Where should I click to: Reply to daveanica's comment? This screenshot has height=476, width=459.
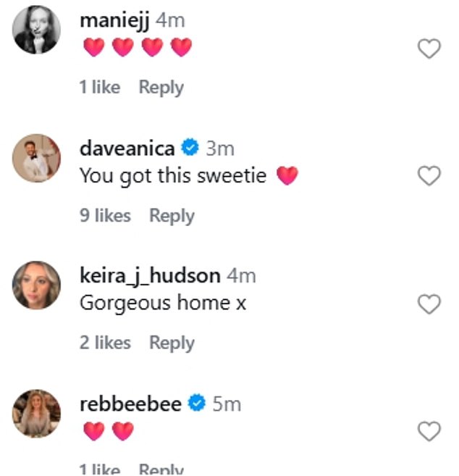(172, 215)
